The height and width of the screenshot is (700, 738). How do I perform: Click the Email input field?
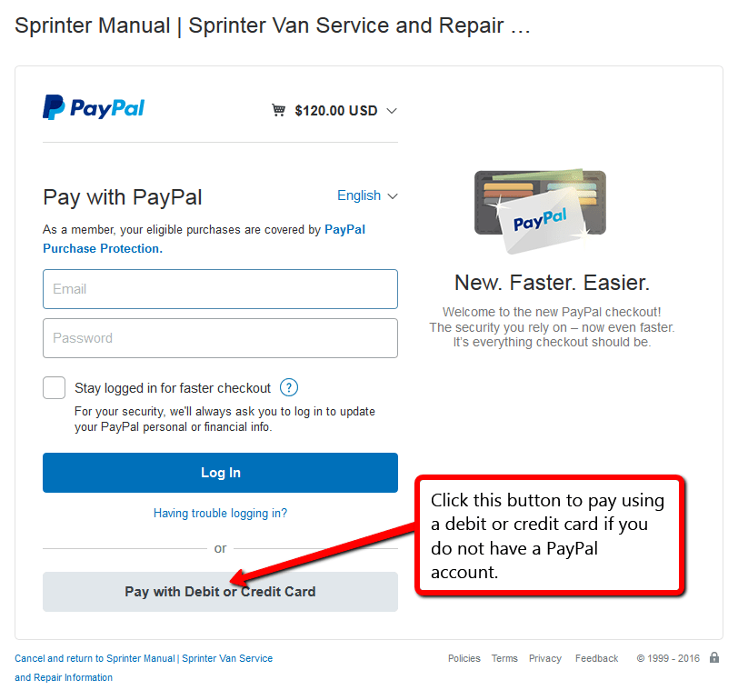[x=220, y=289]
